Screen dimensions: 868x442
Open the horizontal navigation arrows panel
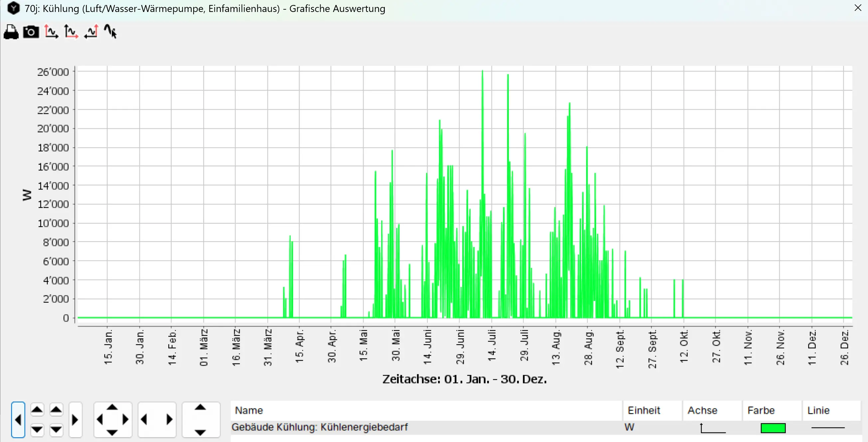[x=157, y=419]
